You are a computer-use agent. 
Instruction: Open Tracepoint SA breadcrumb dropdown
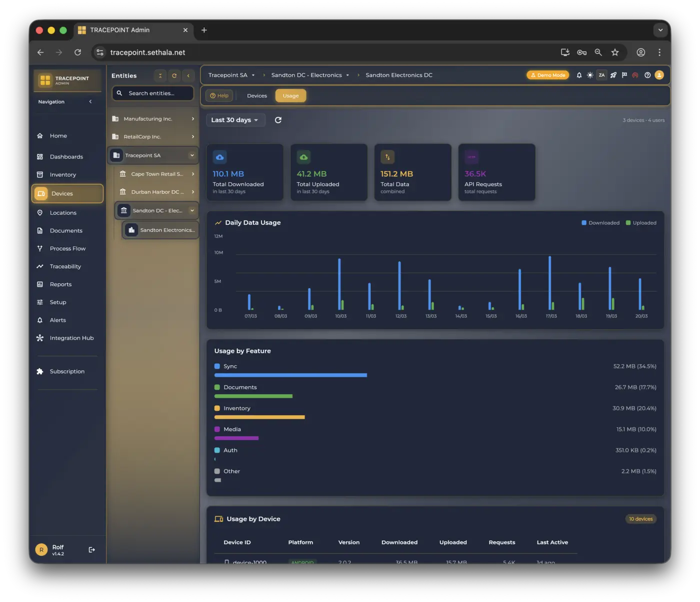(x=253, y=75)
